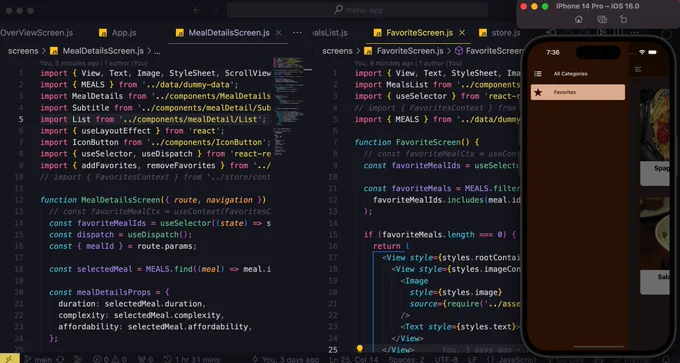Click 'selectedMeal.duration' on line 21
The height and width of the screenshot is (363, 680).
click(x=153, y=304)
